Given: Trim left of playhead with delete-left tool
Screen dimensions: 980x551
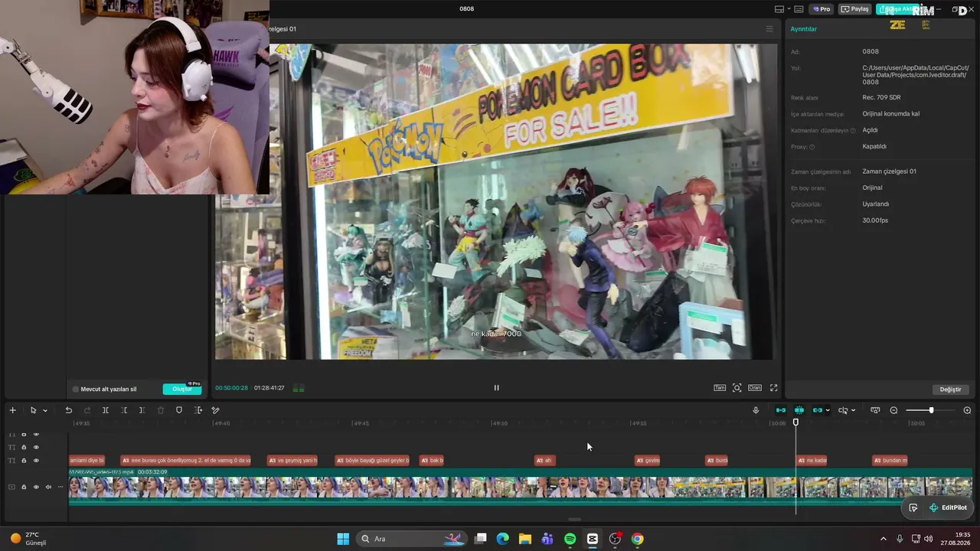Looking at the screenshot, I should [124, 410].
